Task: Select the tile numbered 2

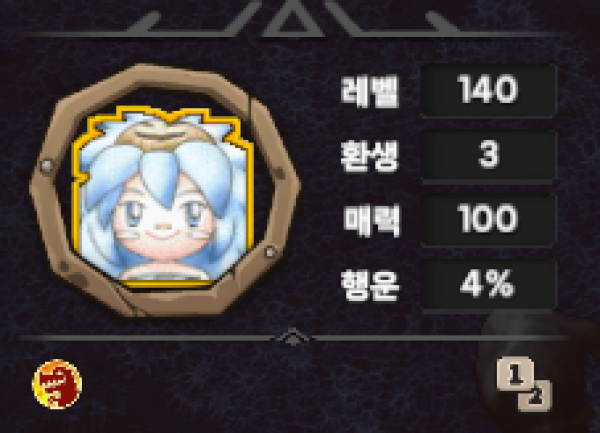Action: 536,396
